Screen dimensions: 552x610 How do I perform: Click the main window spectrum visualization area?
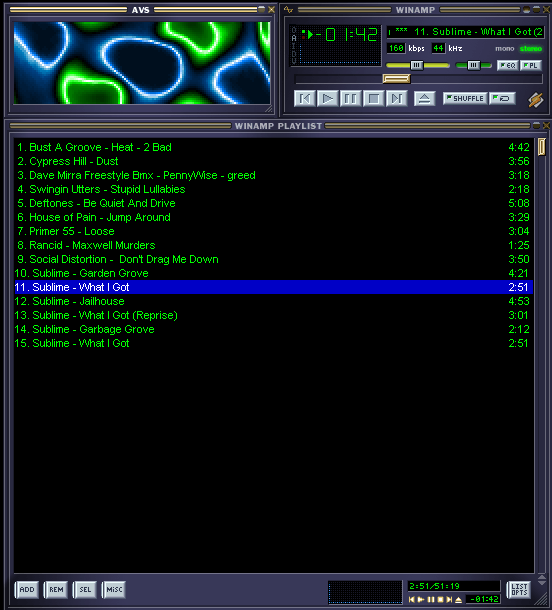[340, 55]
